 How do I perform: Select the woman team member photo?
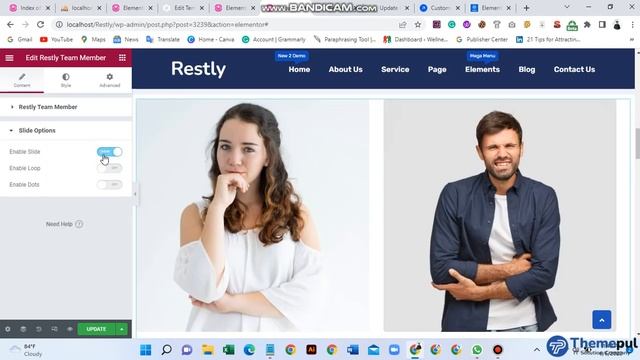click(x=253, y=216)
